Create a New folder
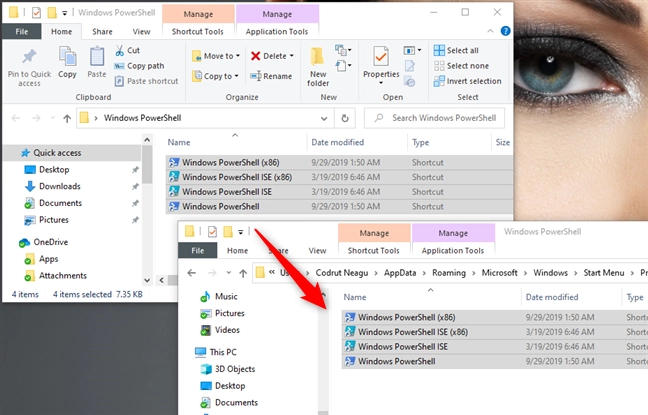Screen dimensions: 648x415 (x=318, y=66)
